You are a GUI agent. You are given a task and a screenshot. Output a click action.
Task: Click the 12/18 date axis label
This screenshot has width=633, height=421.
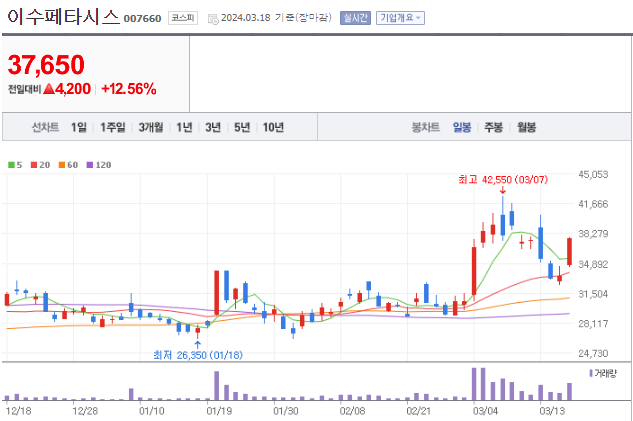[19, 411]
